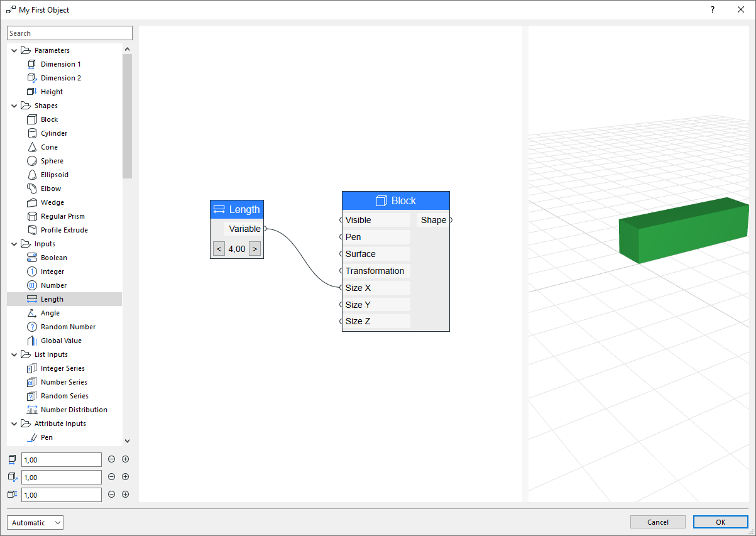
Task: Select the Height parameter icon
Action: coord(32,92)
